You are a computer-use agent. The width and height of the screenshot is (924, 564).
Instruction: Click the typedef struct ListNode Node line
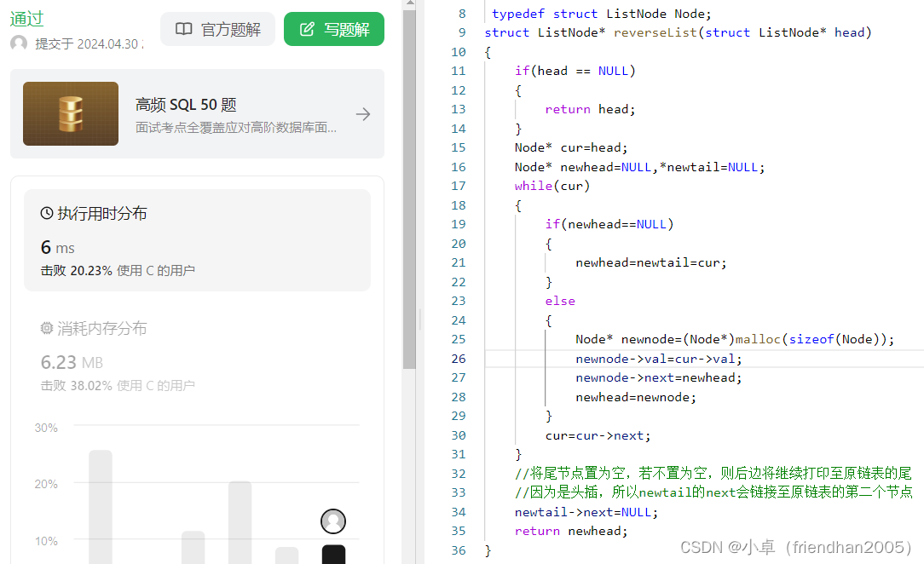click(x=602, y=14)
